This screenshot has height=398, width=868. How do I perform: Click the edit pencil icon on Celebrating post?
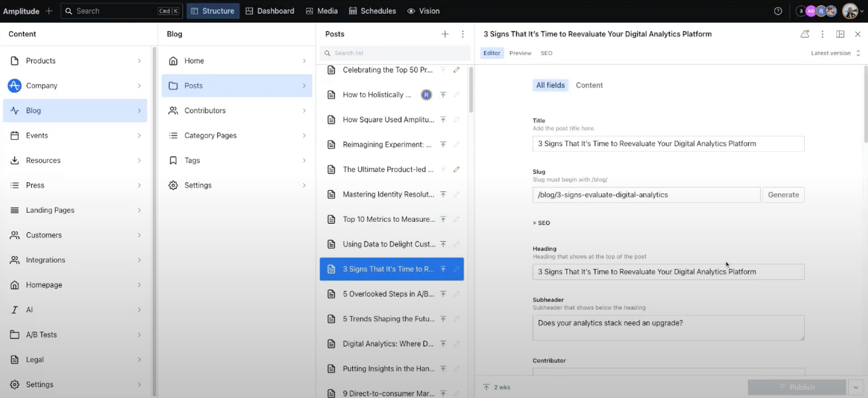457,69
